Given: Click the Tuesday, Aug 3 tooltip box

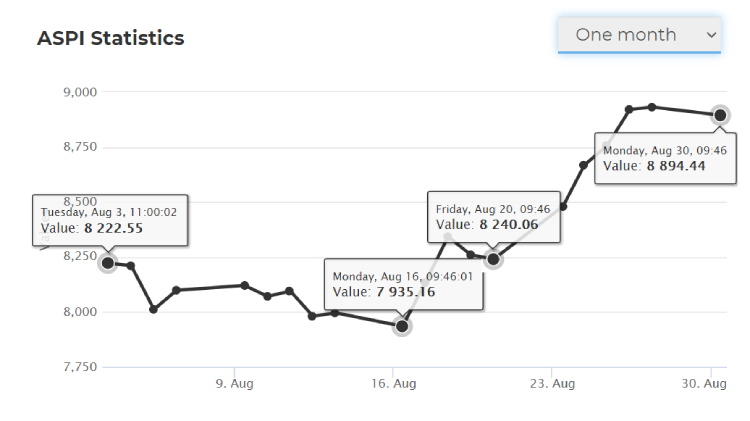Looking at the screenshot, I should click(110, 220).
